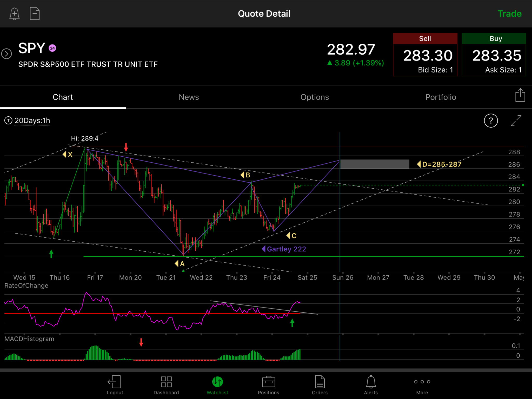
Task: Tap the red down arrow in MACDHistogram panel
Action: 141,342
